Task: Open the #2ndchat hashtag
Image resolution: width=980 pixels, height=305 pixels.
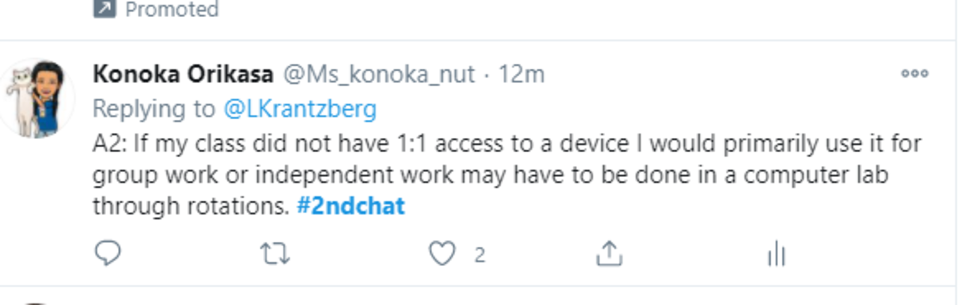Action: pos(351,206)
